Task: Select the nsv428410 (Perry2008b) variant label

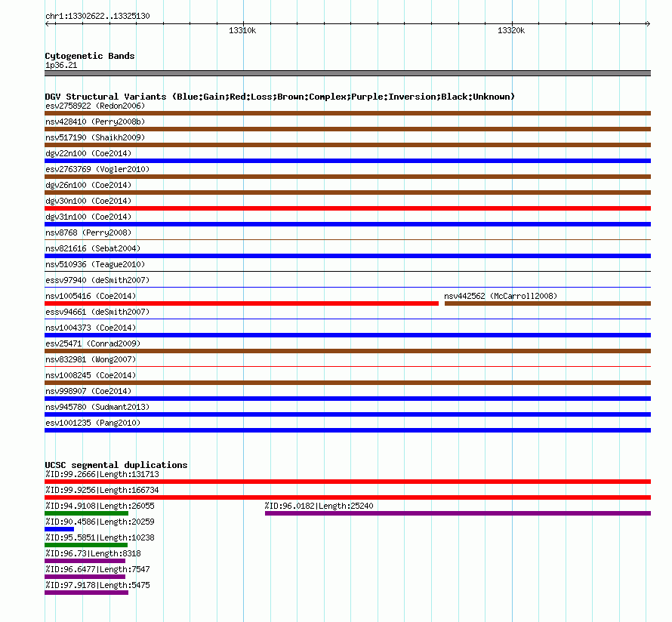Action: [x=95, y=122]
